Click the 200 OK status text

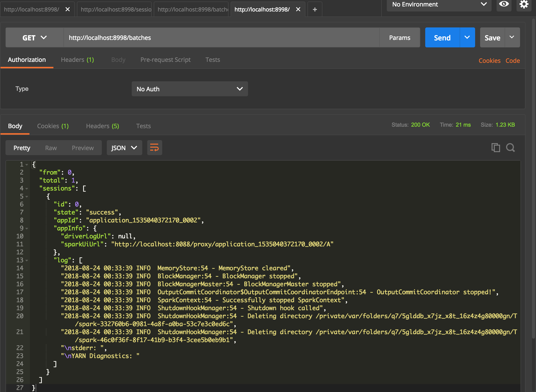[x=420, y=125]
